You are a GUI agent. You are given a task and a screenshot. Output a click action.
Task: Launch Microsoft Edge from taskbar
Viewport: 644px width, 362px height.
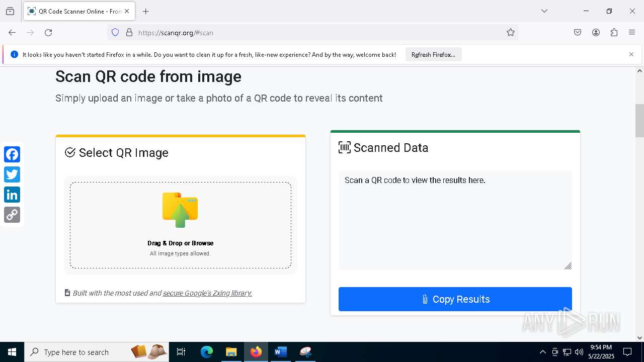point(207,352)
